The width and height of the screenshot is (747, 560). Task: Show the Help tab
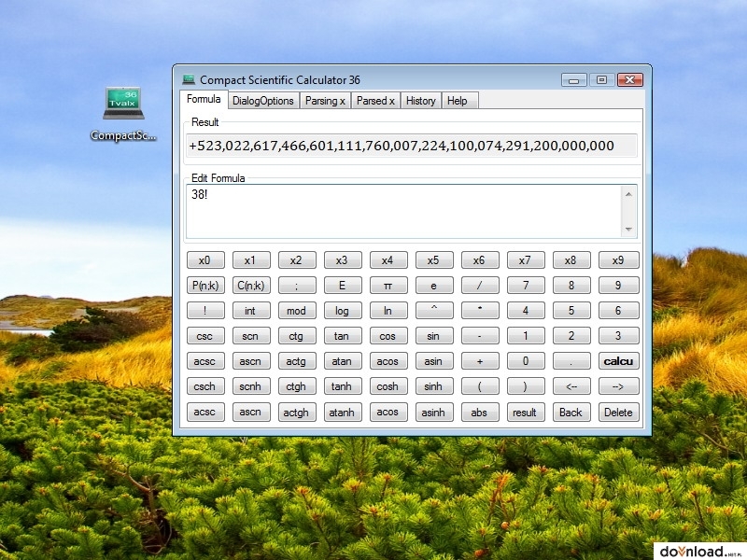458,101
